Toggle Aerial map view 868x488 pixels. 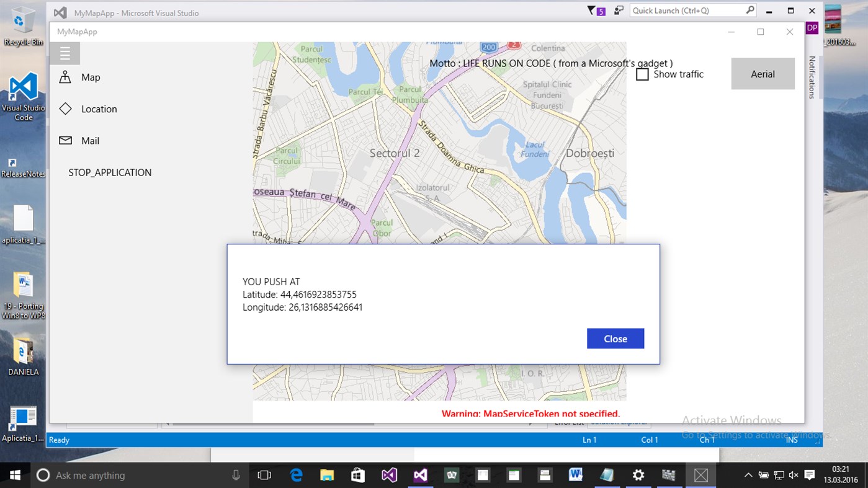763,74
